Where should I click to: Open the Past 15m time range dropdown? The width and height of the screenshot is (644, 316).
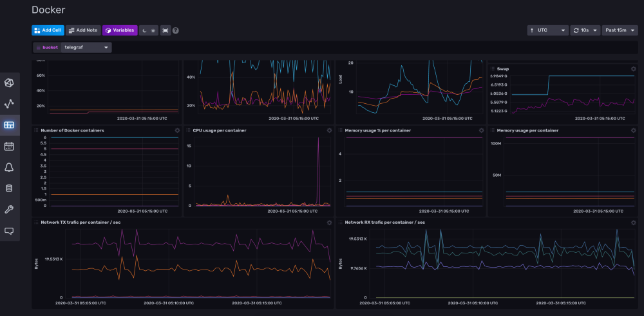620,30
